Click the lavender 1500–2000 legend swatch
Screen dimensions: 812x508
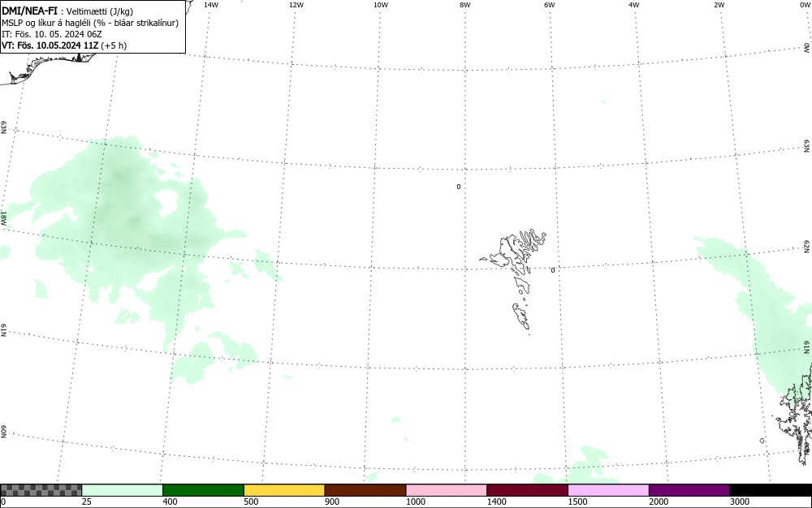[608, 490]
